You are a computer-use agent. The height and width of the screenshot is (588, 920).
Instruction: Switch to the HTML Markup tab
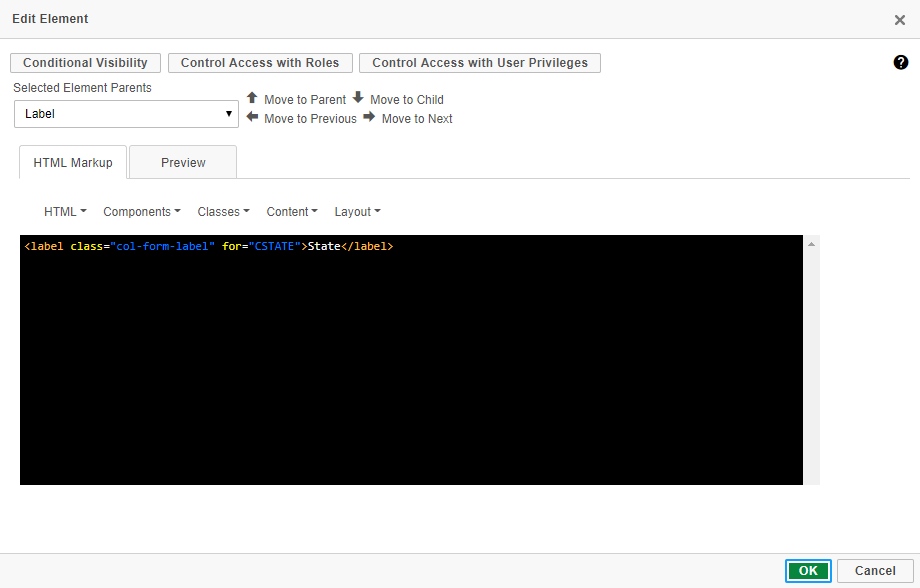(73, 163)
